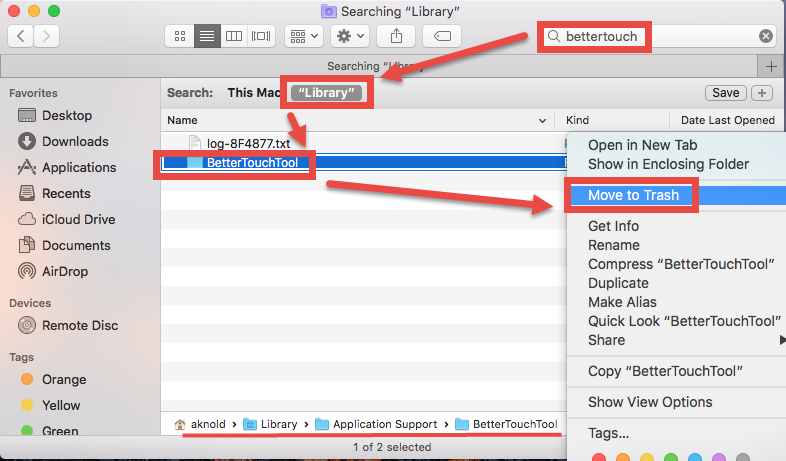Choose Tags… from context menu
Viewport: 786px width, 461px height.
pos(608,433)
